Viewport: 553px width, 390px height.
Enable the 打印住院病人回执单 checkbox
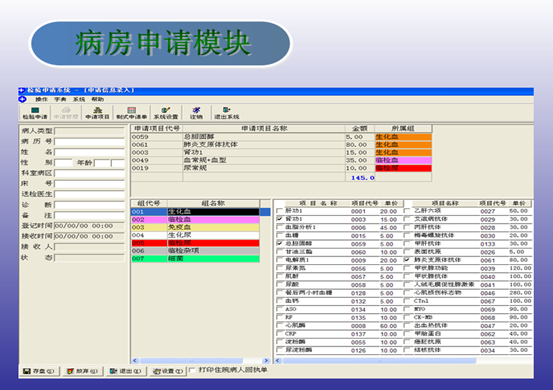[x=192, y=370]
